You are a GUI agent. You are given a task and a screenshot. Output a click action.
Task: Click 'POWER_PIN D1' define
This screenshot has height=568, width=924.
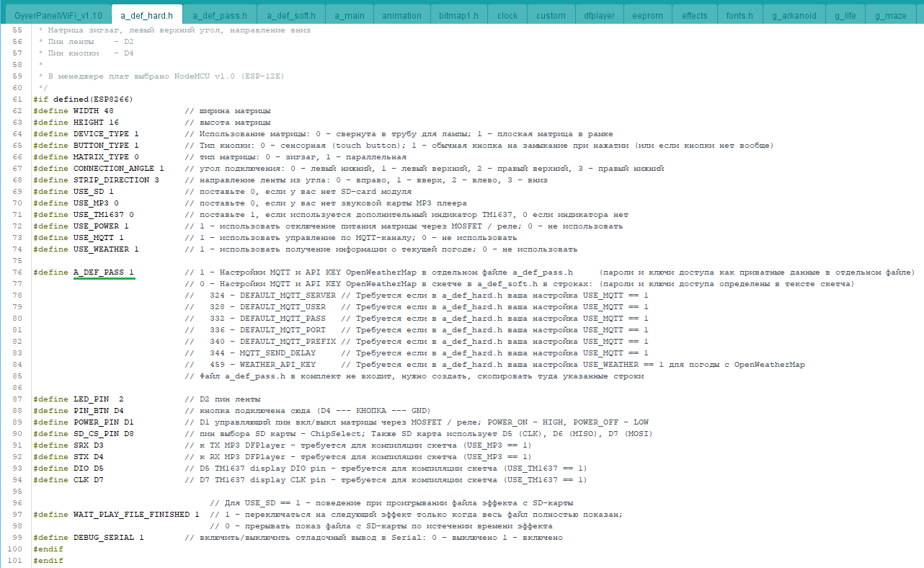(x=104, y=422)
